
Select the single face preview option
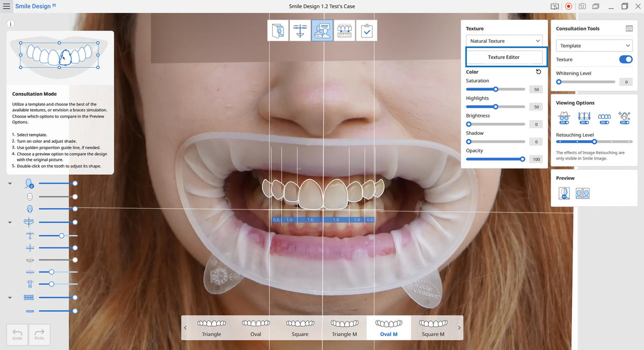pyautogui.click(x=565, y=193)
